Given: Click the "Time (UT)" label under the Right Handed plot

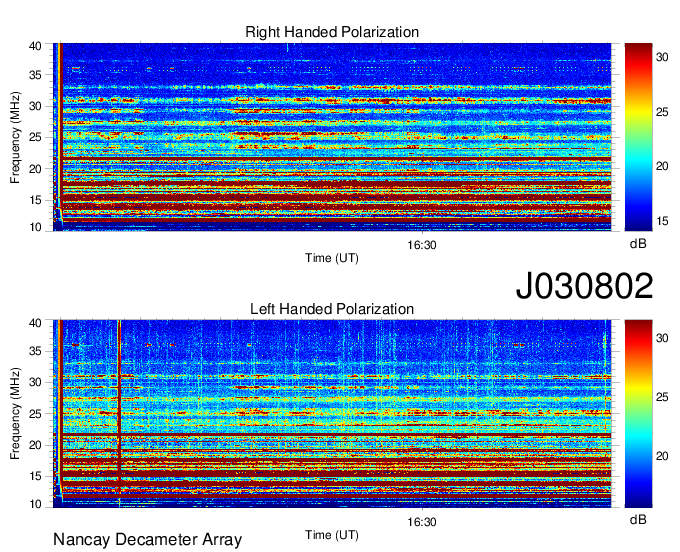Looking at the screenshot, I should tap(332, 258).
